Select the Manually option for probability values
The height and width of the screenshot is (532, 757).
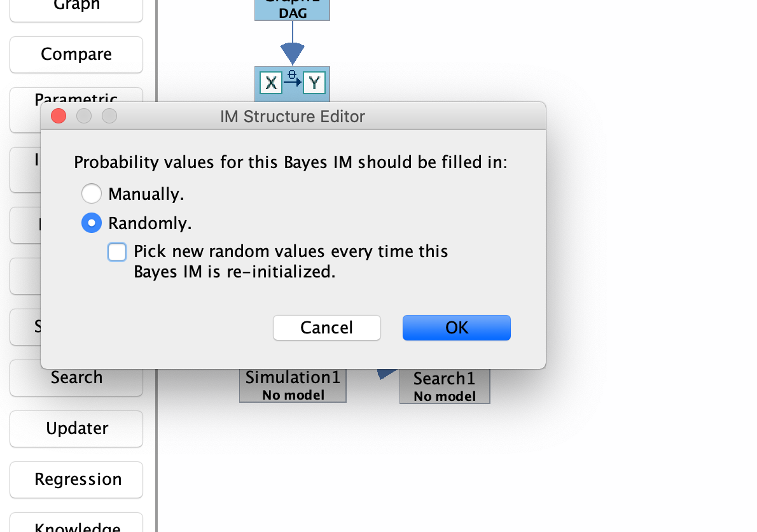pyautogui.click(x=91, y=193)
